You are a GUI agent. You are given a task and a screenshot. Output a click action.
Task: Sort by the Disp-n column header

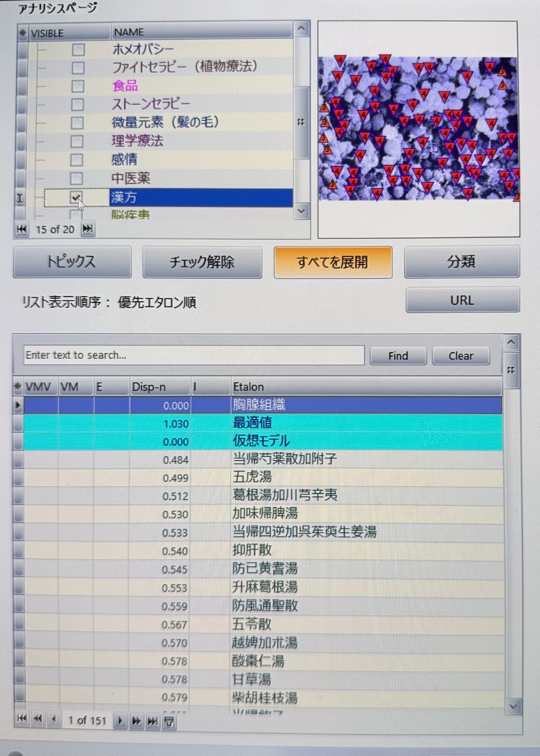coord(159,386)
